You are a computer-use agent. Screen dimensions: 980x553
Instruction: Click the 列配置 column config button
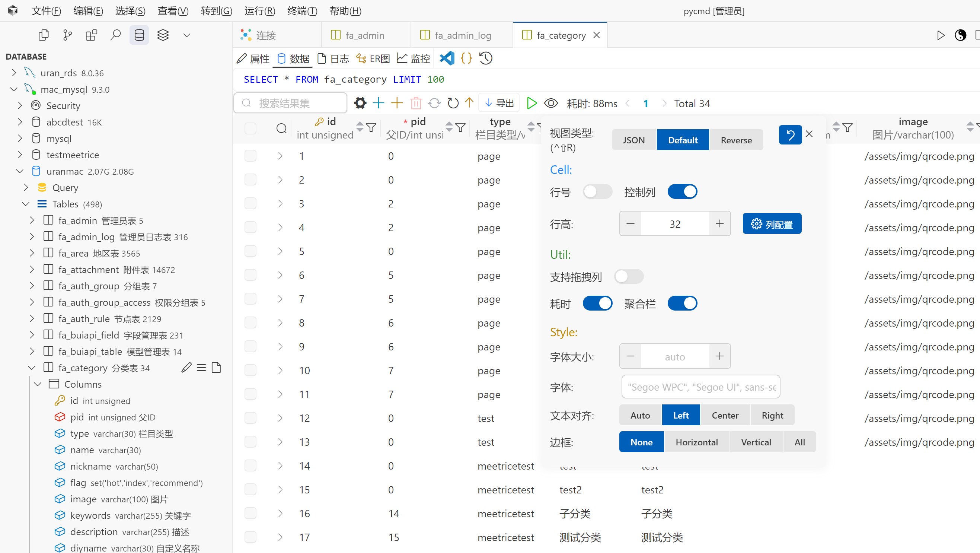click(772, 224)
